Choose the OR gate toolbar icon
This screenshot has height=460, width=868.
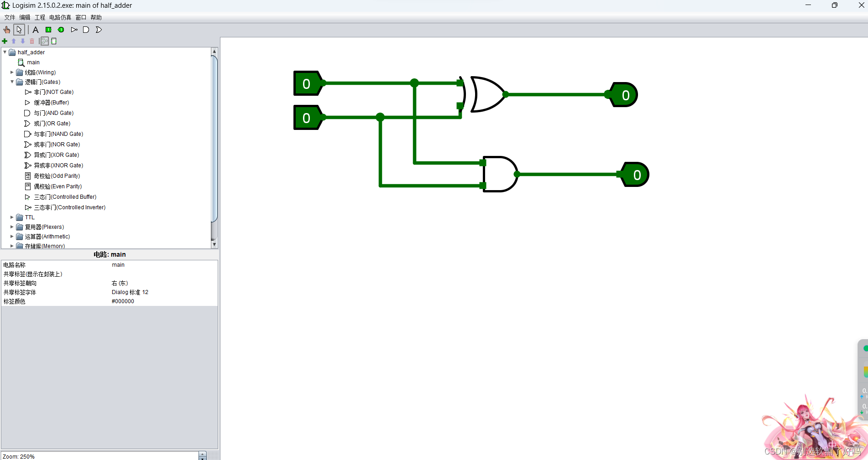click(99, 30)
